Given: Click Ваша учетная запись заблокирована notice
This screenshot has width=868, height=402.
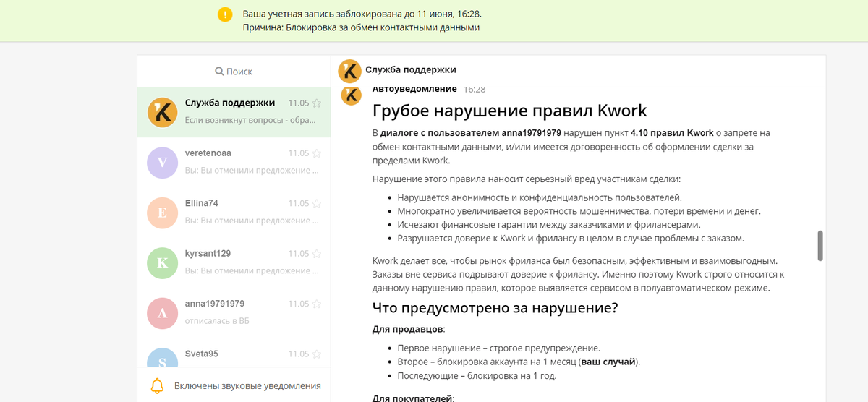Looking at the screenshot, I should pyautogui.click(x=362, y=14).
